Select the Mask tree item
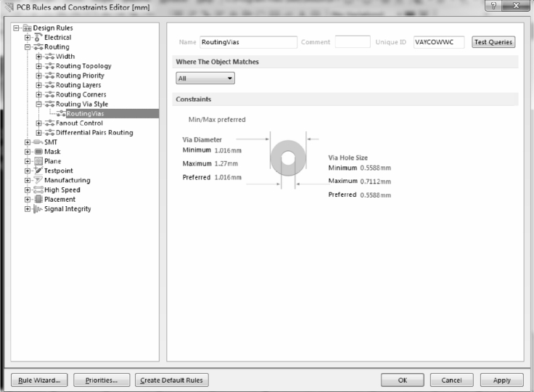 coord(52,152)
